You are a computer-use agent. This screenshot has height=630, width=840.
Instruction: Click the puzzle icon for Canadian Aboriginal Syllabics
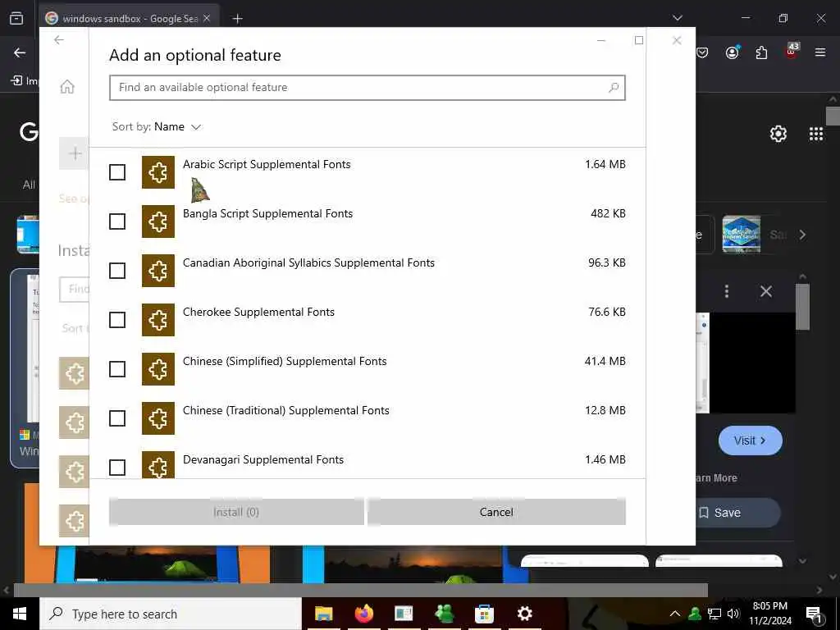158,271
